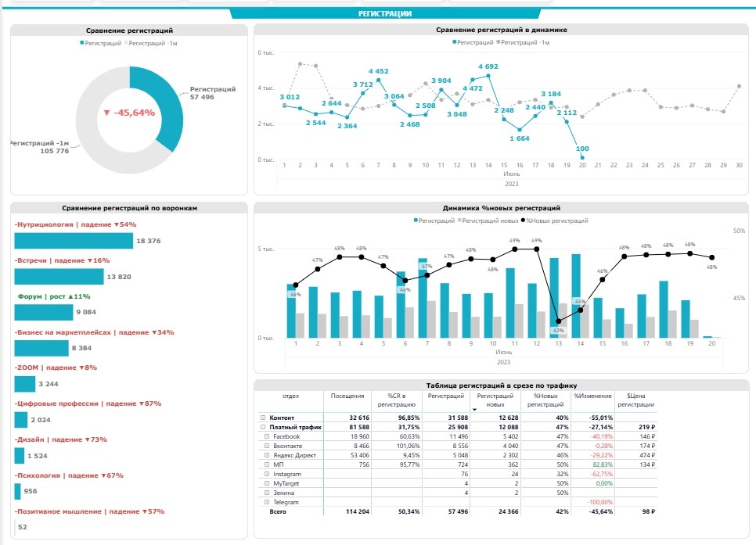Image resolution: width=756 pixels, height=545 pixels.
Task: Click the '219 ₽' price cell
Action: tap(646, 427)
